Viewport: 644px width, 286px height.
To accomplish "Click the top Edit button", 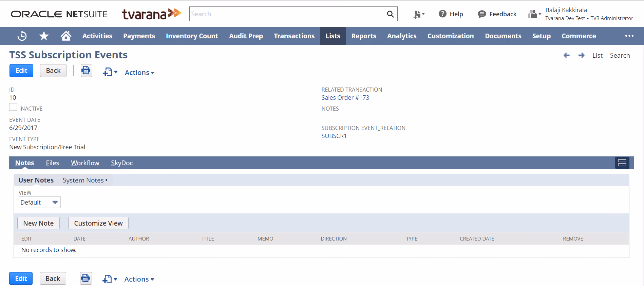I will pyautogui.click(x=21, y=71).
